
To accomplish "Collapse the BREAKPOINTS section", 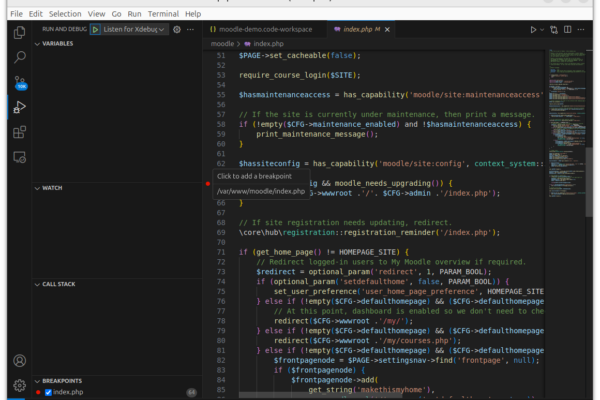I will point(59,381).
